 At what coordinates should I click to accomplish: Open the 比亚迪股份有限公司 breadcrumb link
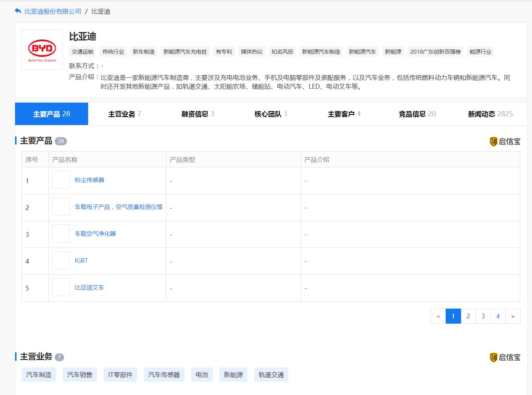tap(53, 11)
